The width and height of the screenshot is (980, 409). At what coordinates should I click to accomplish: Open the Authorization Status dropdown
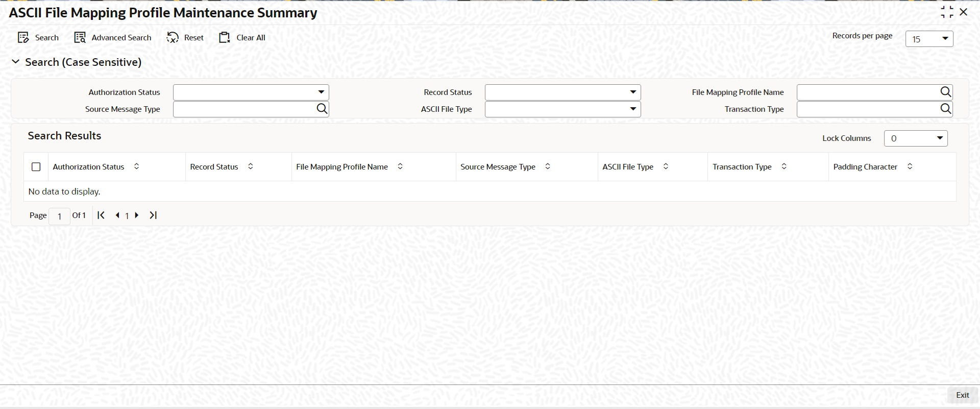[x=251, y=92]
